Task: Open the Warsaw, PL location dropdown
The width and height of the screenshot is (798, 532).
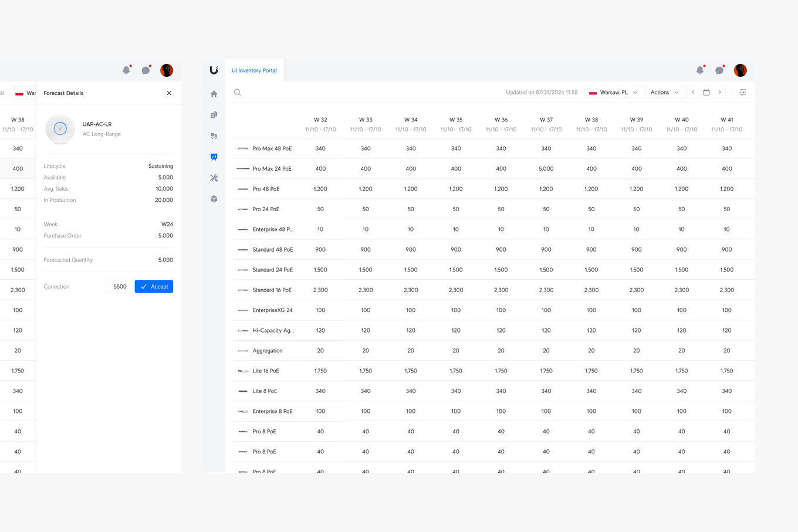Action: click(x=613, y=92)
